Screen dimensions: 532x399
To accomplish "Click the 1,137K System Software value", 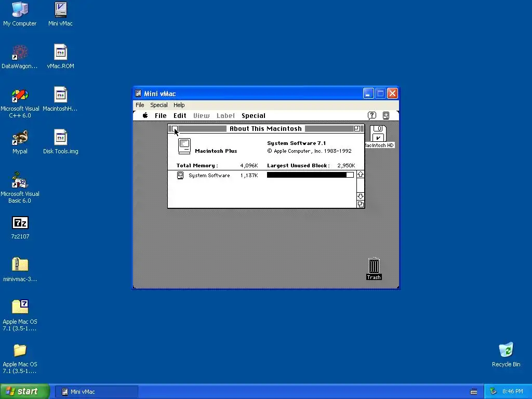I will [249, 176].
